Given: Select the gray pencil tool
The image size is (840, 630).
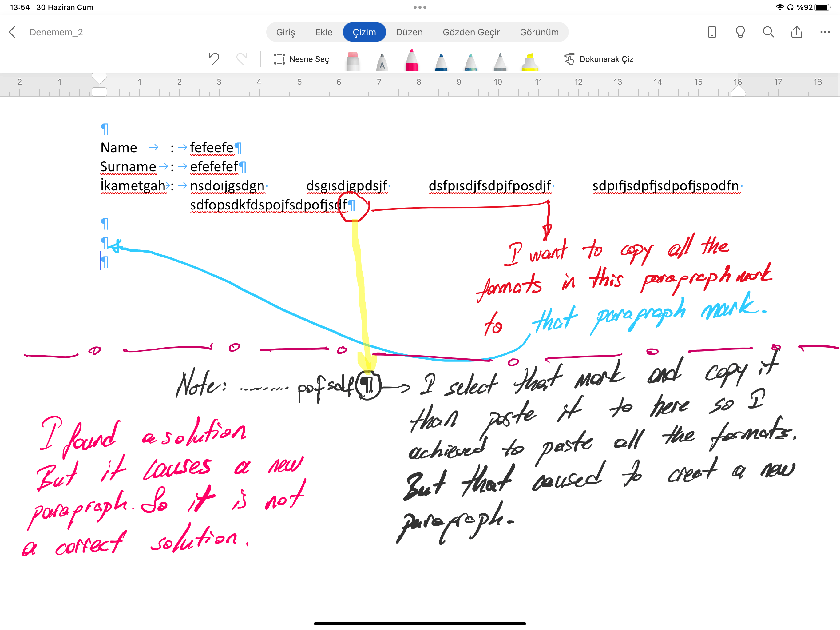Looking at the screenshot, I should point(500,62).
